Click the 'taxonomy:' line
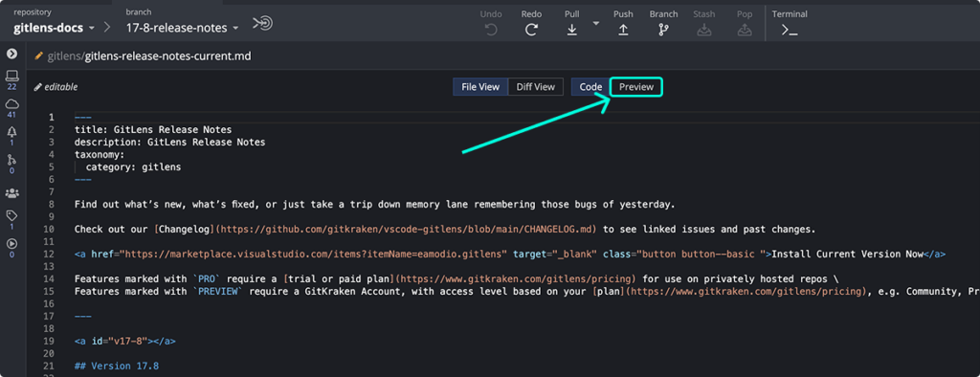The width and height of the screenshot is (980, 377). pyautogui.click(x=100, y=154)
